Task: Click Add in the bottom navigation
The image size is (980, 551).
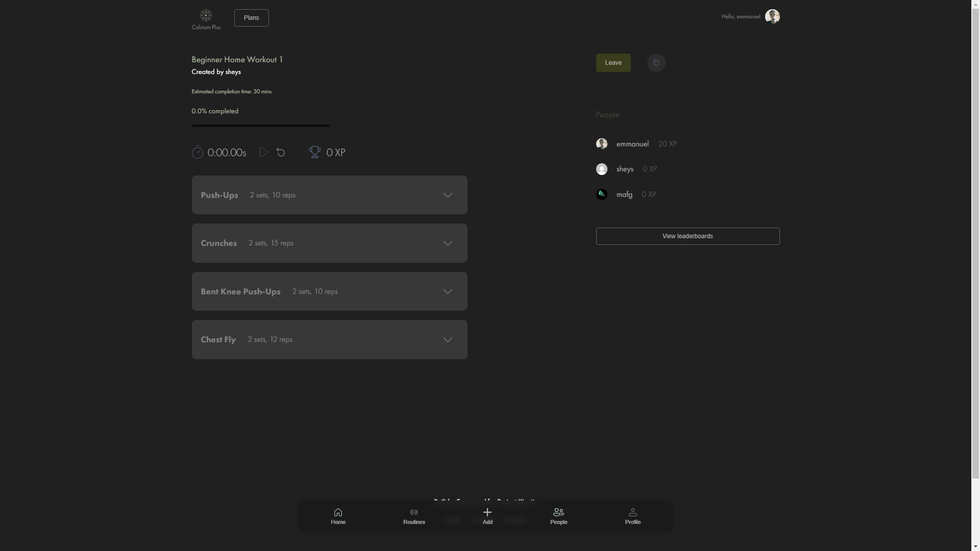Action: tap(487, 516)
